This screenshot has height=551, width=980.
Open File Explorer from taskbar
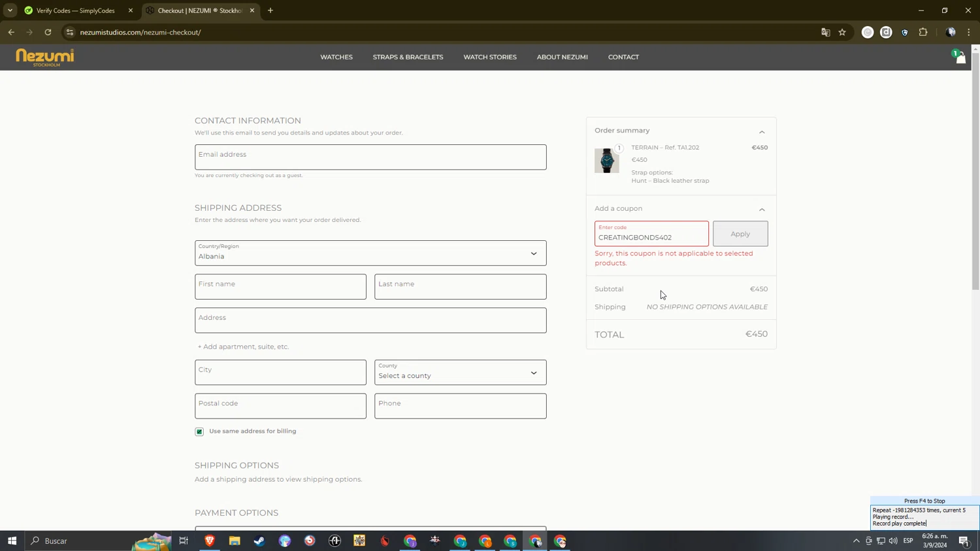tap(235, 541)
